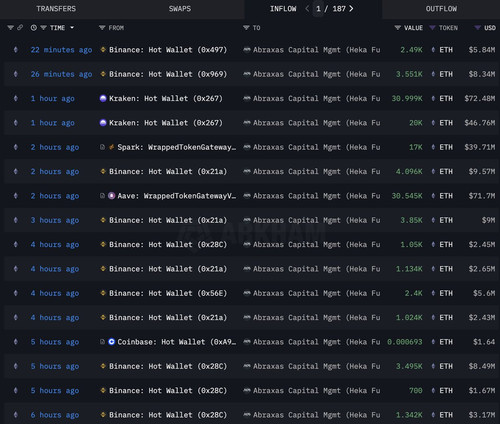The image size is (500, 424).
Task: Click Binance logo in 0x969 row
Action: pos(103,74)
